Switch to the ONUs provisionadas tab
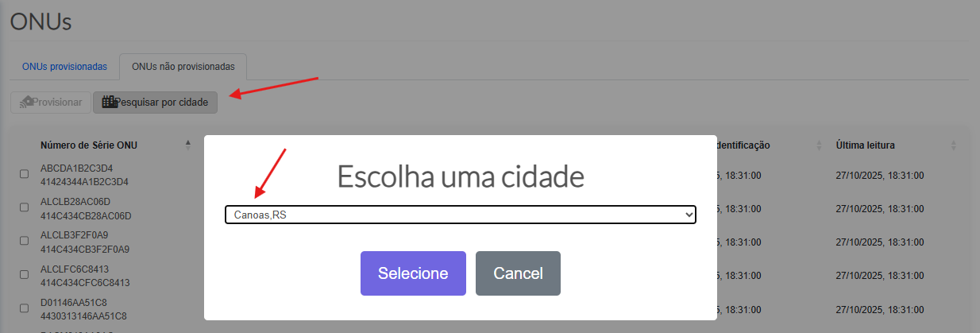This screenshot has height=333, width=980. point(64,67)
